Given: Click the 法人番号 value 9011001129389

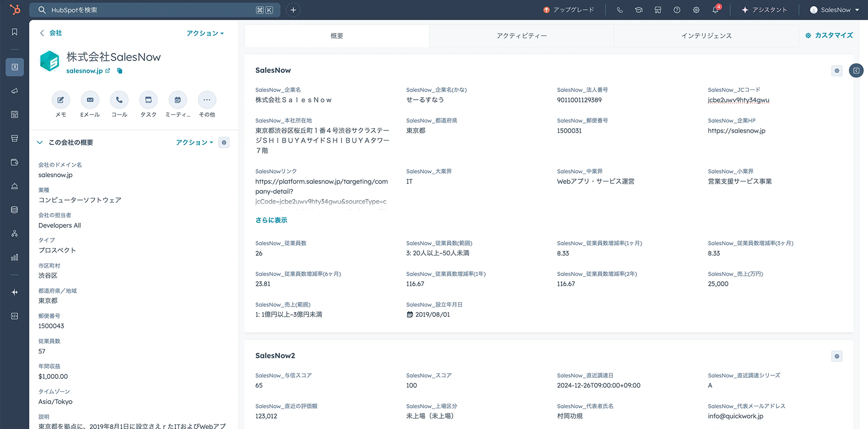Looking at the screenshot, I should point(579,100).
